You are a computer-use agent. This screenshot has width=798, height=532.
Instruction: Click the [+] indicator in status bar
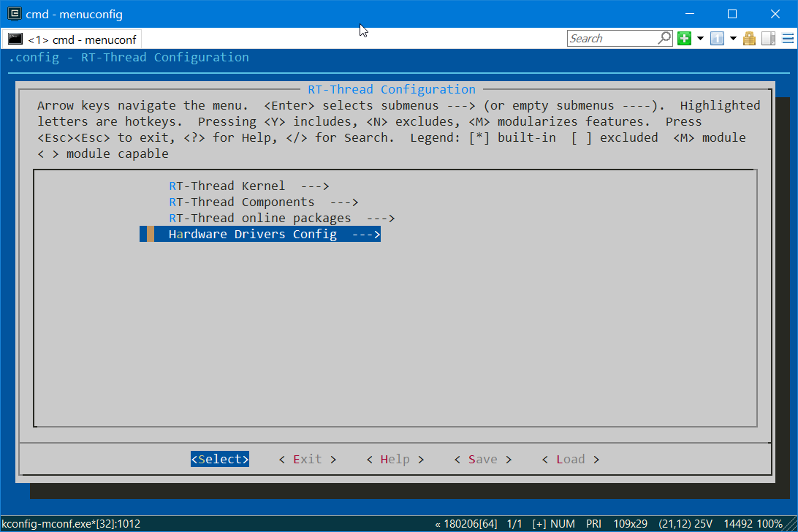[x=539, y=524]
